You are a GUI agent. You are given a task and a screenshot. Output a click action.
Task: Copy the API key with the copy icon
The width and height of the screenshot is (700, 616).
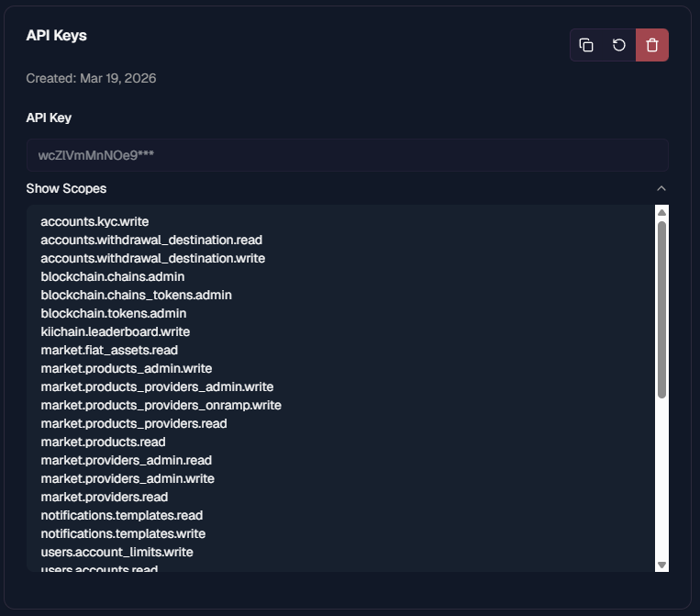coord(586,45)
